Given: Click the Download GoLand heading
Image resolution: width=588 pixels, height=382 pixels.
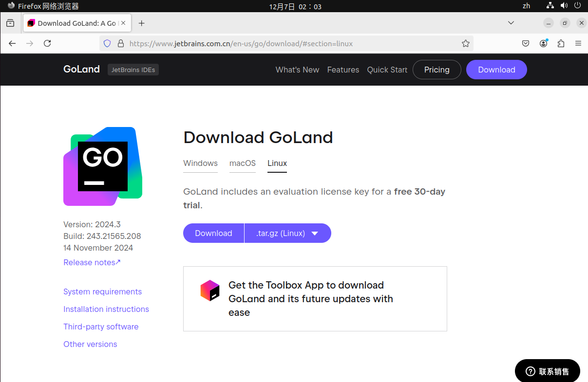Looking at the screenshot, I should click(258, 138).
